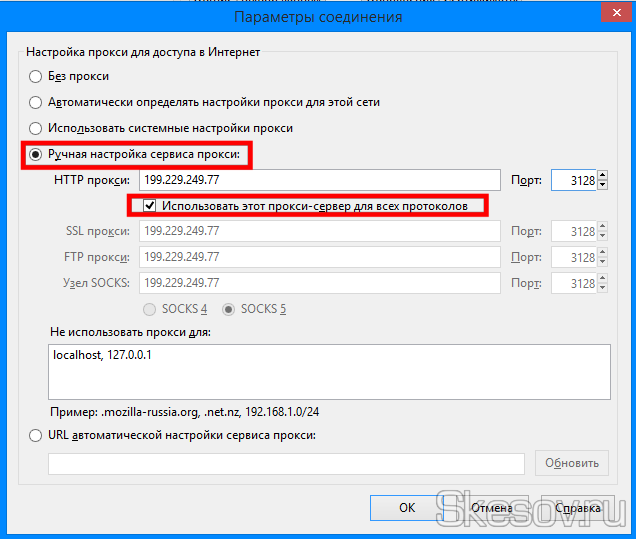Select the SOCKS 5 radio button
Screen dimensions: 636x539
click(x=229, y=309)
